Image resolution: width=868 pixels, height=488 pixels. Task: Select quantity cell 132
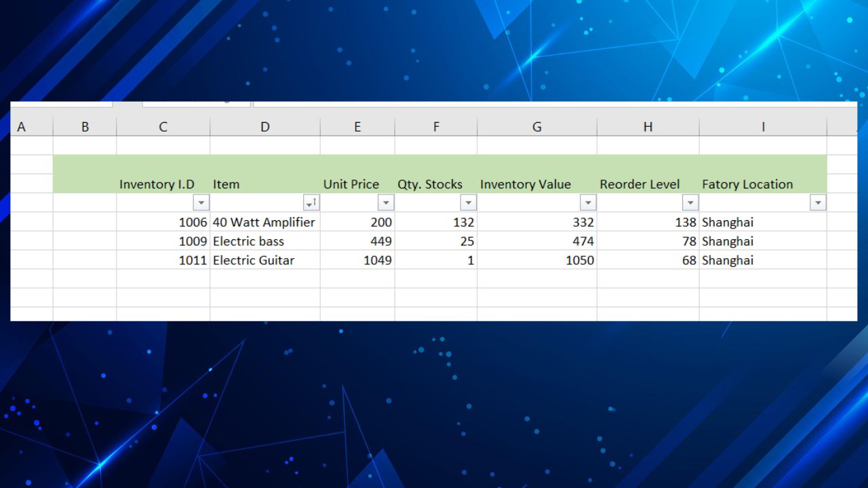point(436,222)
